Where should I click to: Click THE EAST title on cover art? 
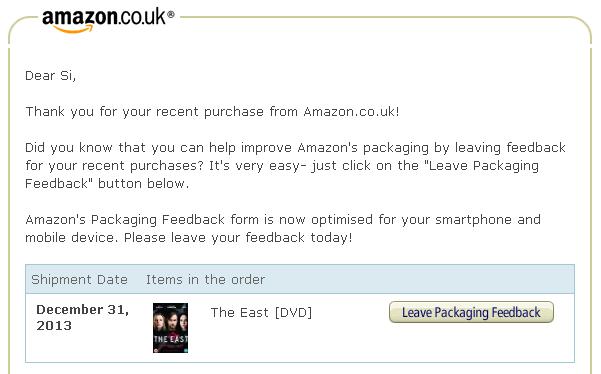point(171,339)
